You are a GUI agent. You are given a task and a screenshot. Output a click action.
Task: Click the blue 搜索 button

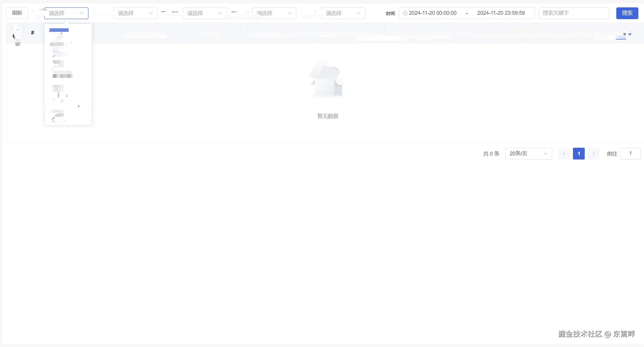tap(627, 13)
